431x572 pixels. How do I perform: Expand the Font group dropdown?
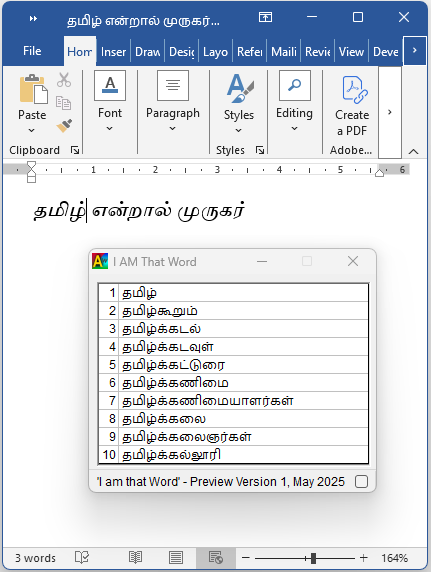tap(110, 101)
